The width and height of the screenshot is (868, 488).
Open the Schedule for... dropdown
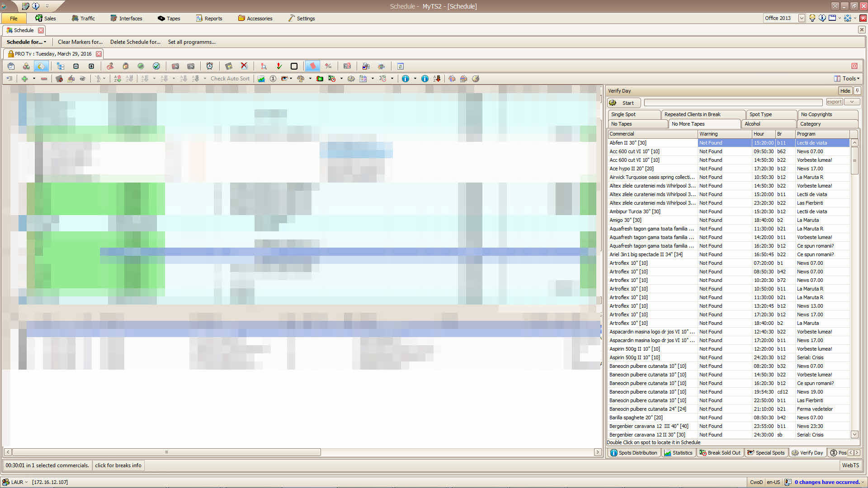[x=26, y=42]
